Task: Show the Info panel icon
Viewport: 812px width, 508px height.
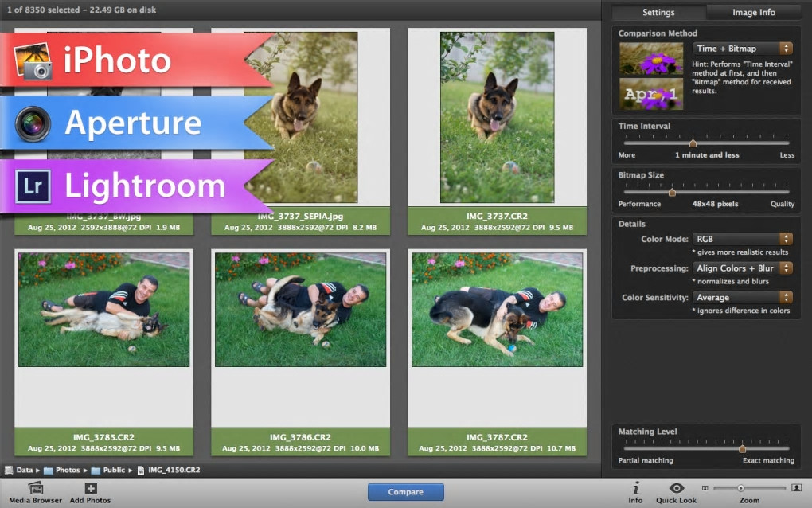Action: [635, 488]
